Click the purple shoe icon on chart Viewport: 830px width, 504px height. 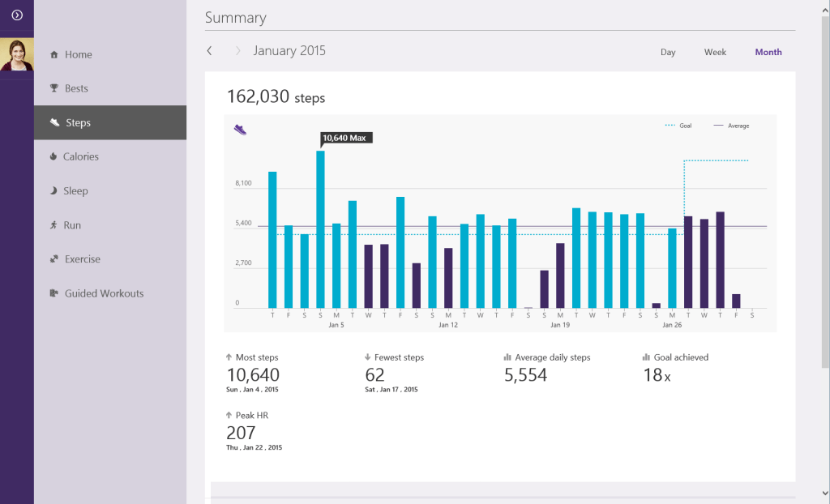pos(240,129)
